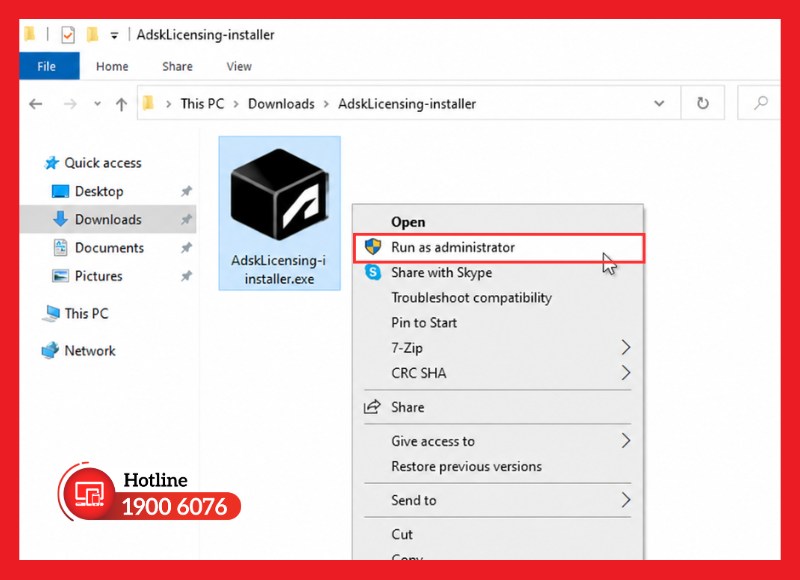
Task: Open Customize Quick Access Toolbar dropdown
Action: click(x=114, y=35)
